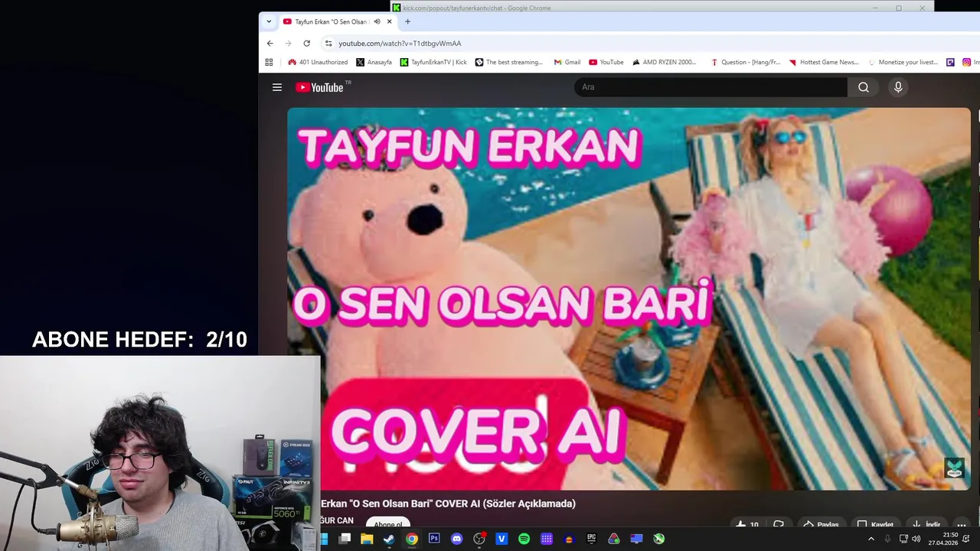
Task: Open the Windows Start menu
Action: [324, 539]
